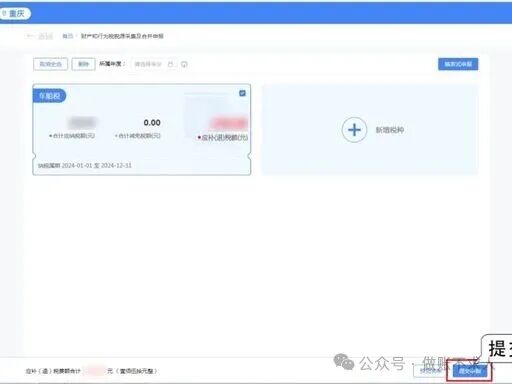The image size is (512, 384).
Task: Click the 应补(退)税额(元) label on card
Action: tap(223, 137)
